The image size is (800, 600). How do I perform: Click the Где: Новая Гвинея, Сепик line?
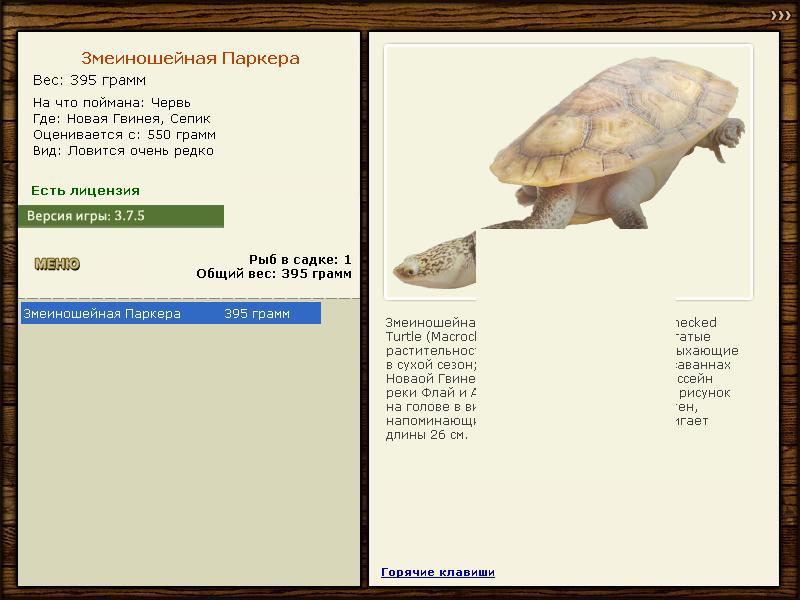(x=121, y=119)
